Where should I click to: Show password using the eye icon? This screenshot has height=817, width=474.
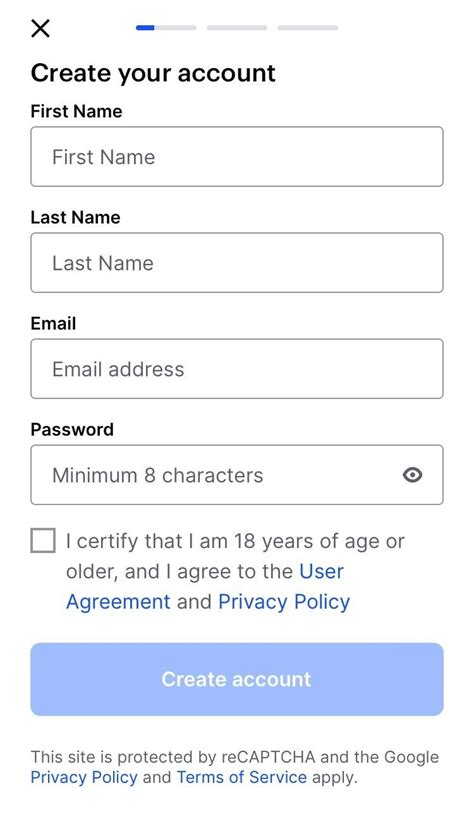point(413,475)
